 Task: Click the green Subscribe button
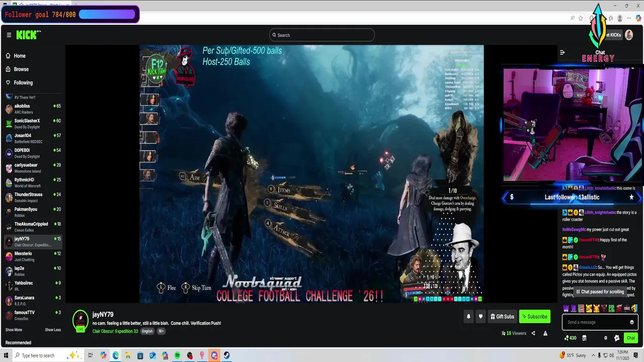pyautogui.click(x=534, y=317)
